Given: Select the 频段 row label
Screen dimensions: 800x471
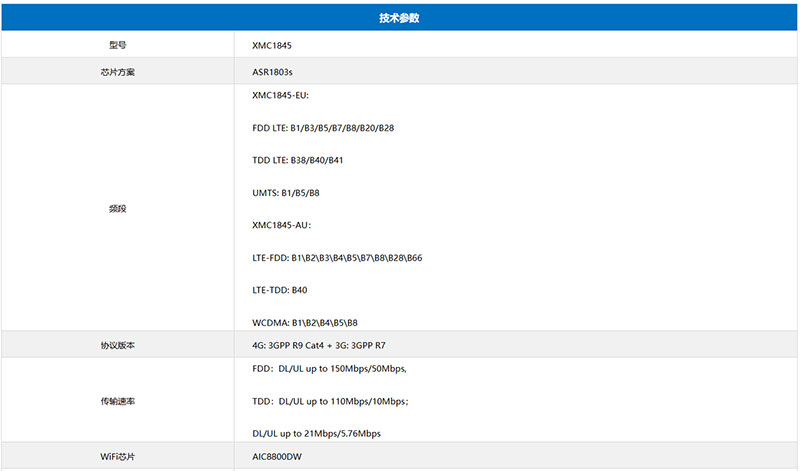Looking at the screenshot, I should [118, 209].
